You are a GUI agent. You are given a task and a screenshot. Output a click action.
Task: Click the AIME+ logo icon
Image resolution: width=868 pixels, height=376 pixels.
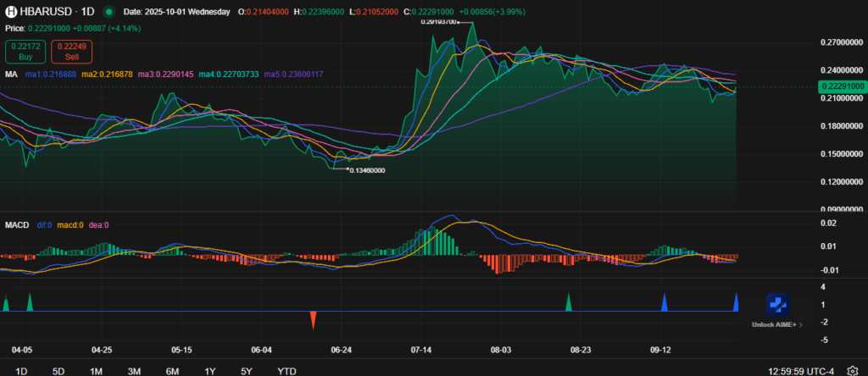click(x=777, y=305)
